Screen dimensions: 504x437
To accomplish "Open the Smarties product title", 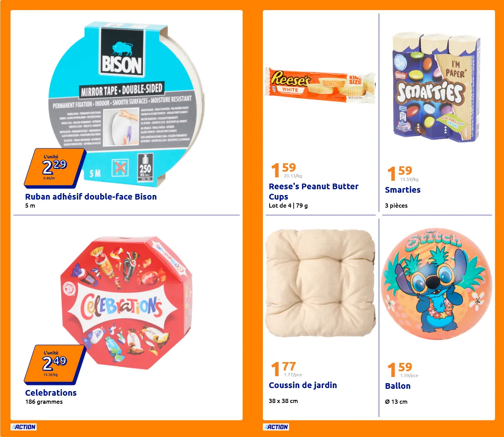I will point(403,190).
